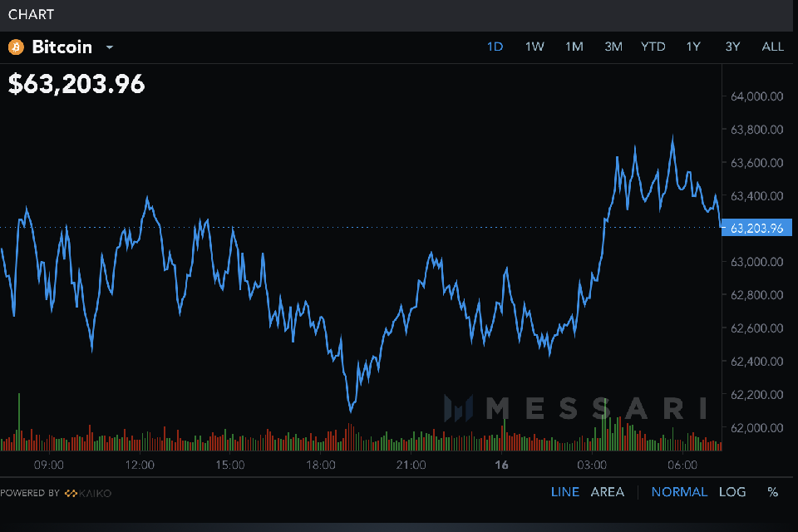
Task: Switch to AREA chart type
Action: tap(607, 492)
